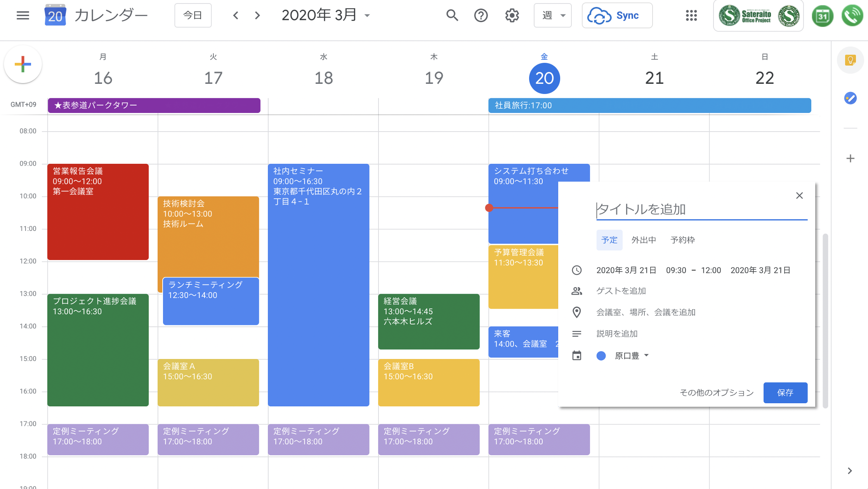The height and width of the screenshot is (489, 868).
Task: Close the quick event dialog
Action: (799, 196)
